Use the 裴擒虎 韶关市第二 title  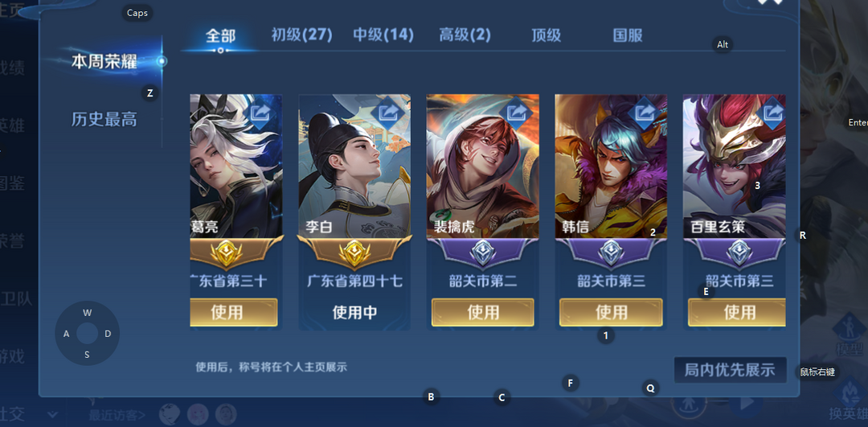(483, 312)
